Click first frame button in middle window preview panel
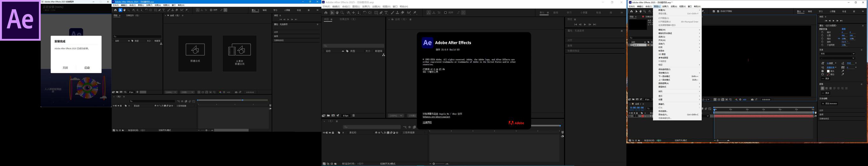The height and width of the screenshot is (166, 868). tap(575, 24)
